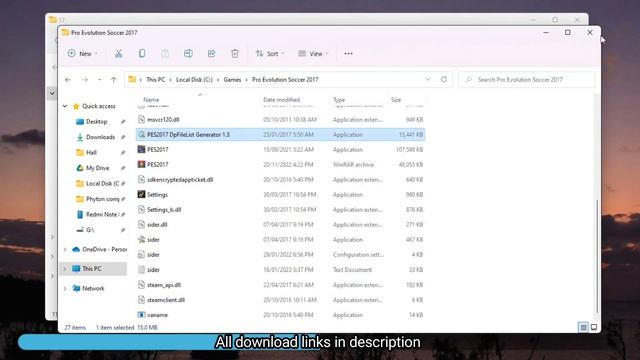The width and height of the screenshot is (640, 360).
Task: Click the Refresh icon in address bar
Action: 444,80
